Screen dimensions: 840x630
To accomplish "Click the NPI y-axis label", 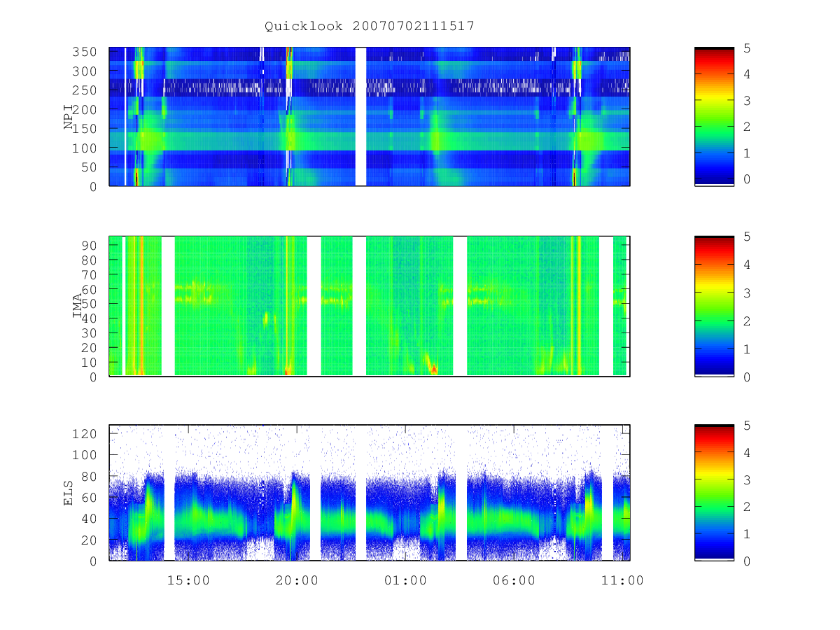I will point(69,116).
